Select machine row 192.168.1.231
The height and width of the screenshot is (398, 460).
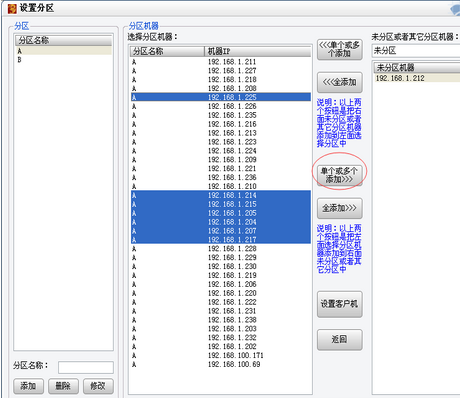tap(221, 311)
